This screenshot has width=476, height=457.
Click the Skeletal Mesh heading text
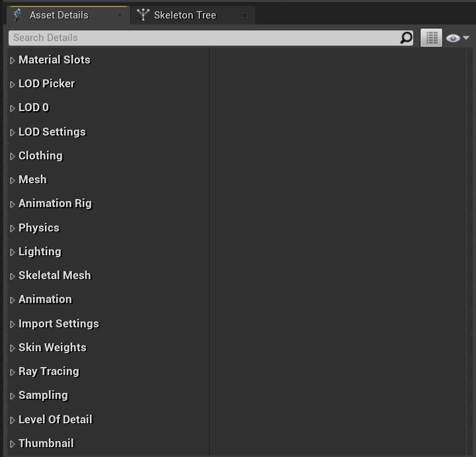point(55,275)
